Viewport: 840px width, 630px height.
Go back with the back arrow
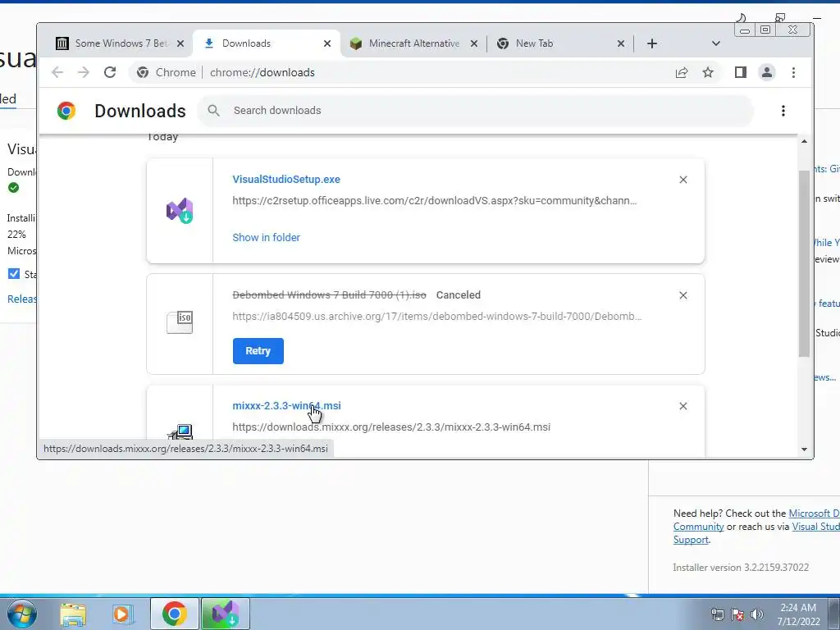57,72
